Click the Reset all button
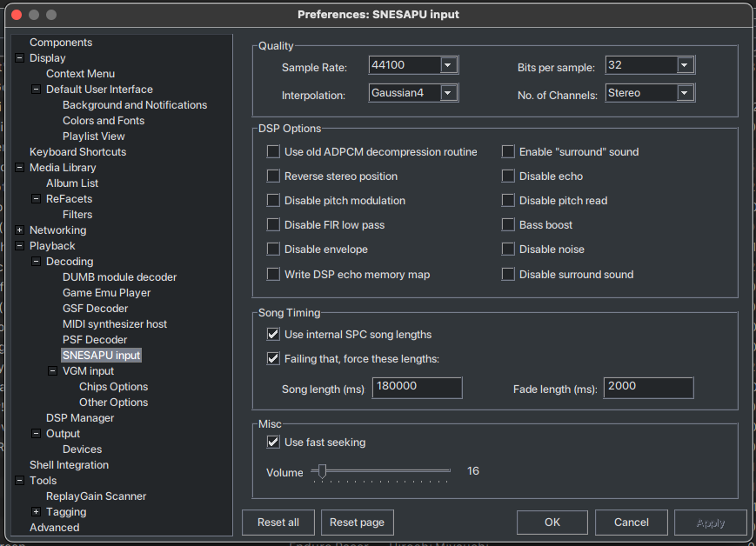Image resolution: width=756 pixels, height=546 pixels. [x=278, y=523]
